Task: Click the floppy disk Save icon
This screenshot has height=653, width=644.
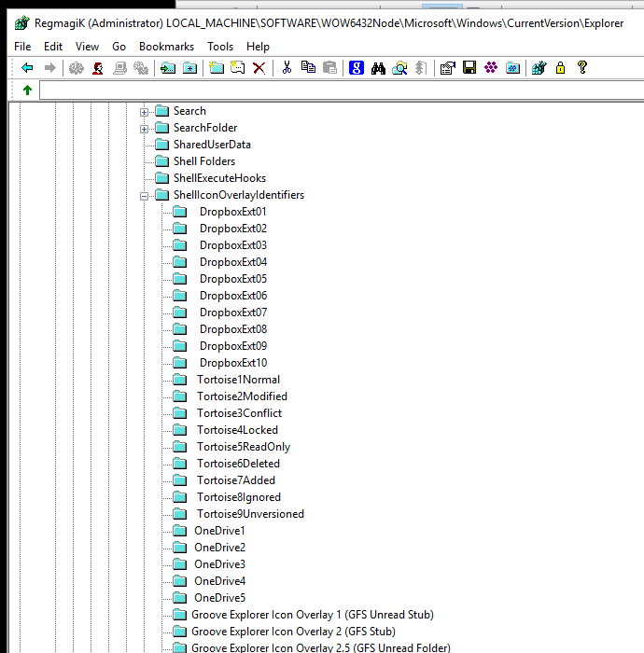Action: [469, 67]
